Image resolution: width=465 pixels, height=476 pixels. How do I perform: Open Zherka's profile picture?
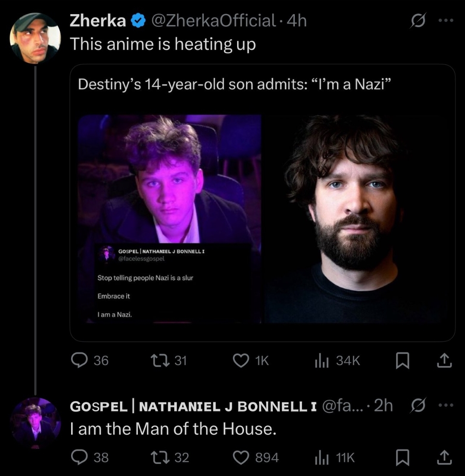click(36, 38)
